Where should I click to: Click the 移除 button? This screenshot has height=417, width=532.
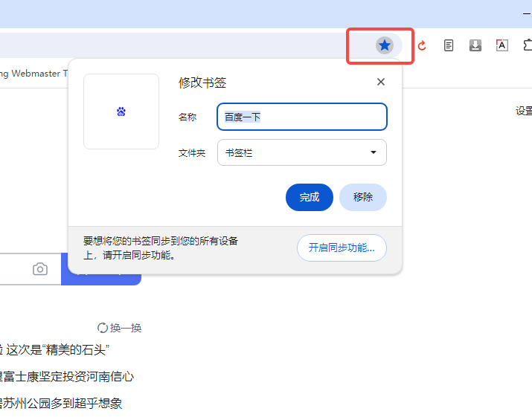click(363, 197)
